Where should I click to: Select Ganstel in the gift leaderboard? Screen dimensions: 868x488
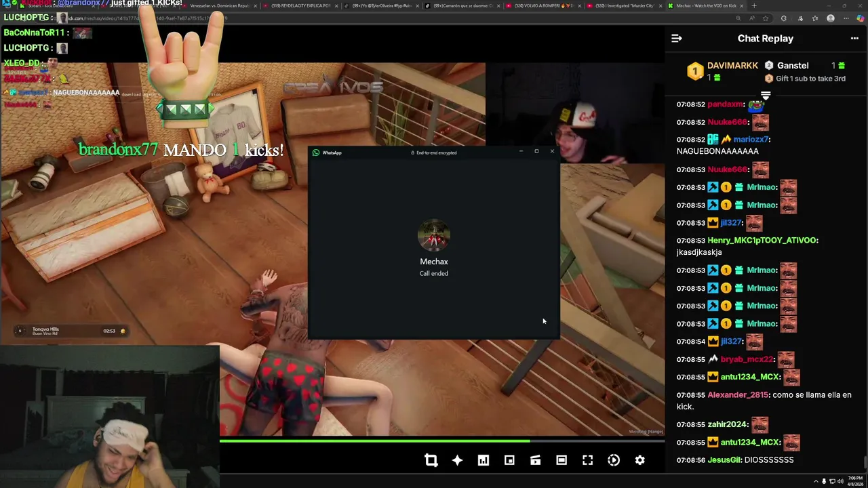coord(793,66)
